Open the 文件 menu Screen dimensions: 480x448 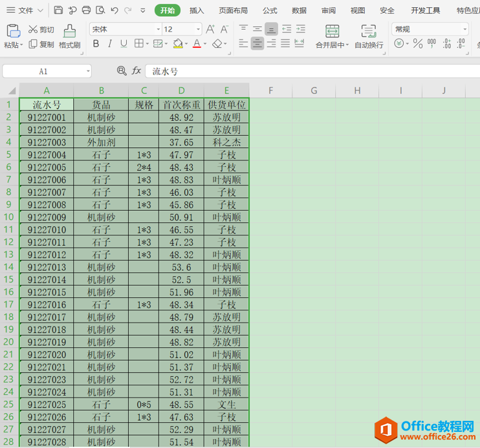25,10
